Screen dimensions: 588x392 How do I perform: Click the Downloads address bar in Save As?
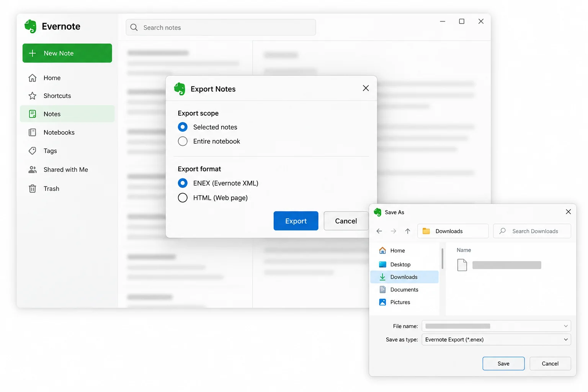[453, 231]
